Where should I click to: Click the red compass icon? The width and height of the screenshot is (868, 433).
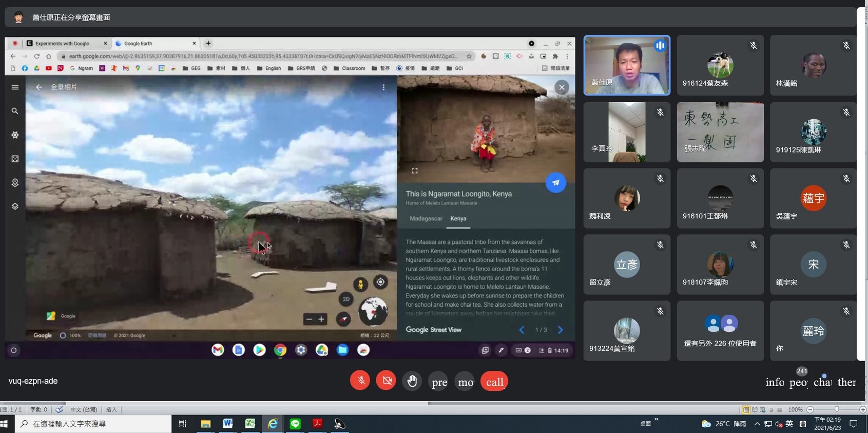coord(343,319)
